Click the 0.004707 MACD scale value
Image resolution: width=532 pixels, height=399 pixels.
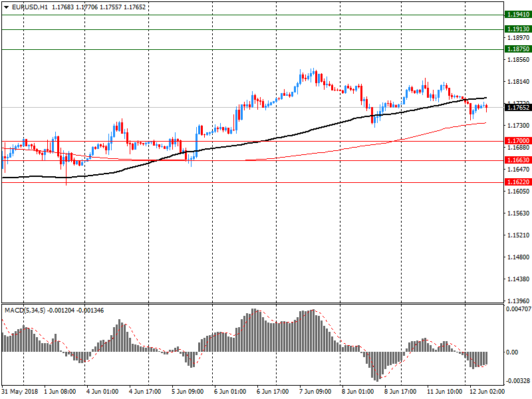pyautogui.click(x=519, y=309)
